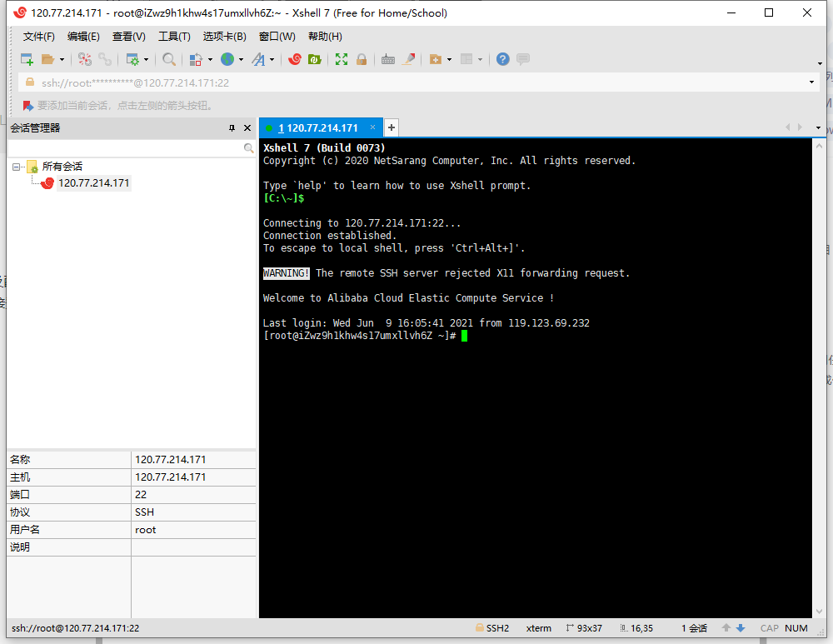The height and width of the screenshot is (644, 833).
Task: Expand the color scheme dropdown arrow
Action: click(210, 59)
